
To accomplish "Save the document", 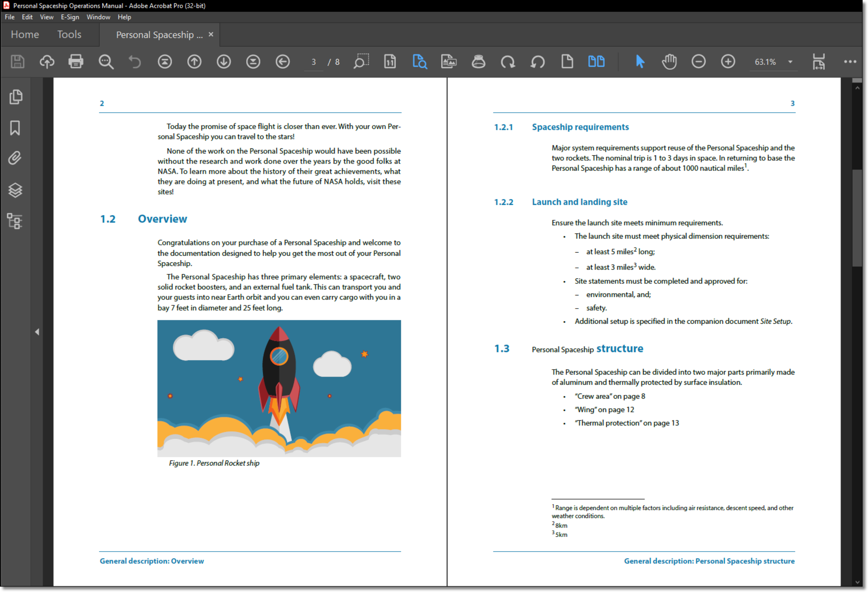I will pos(17,61).
